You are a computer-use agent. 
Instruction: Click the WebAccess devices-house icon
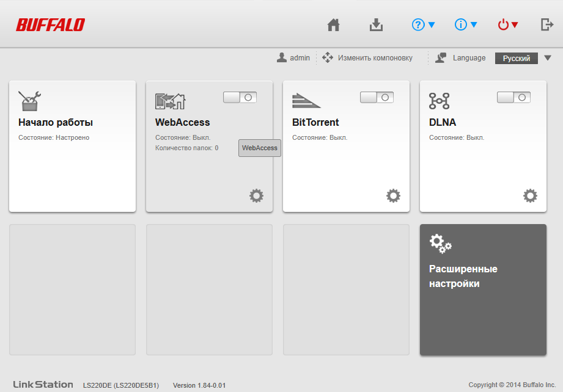(170, 101)
